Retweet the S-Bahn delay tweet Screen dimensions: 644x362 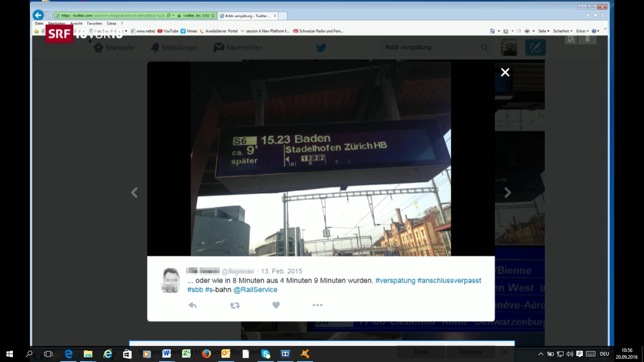(x=235, y=305)
